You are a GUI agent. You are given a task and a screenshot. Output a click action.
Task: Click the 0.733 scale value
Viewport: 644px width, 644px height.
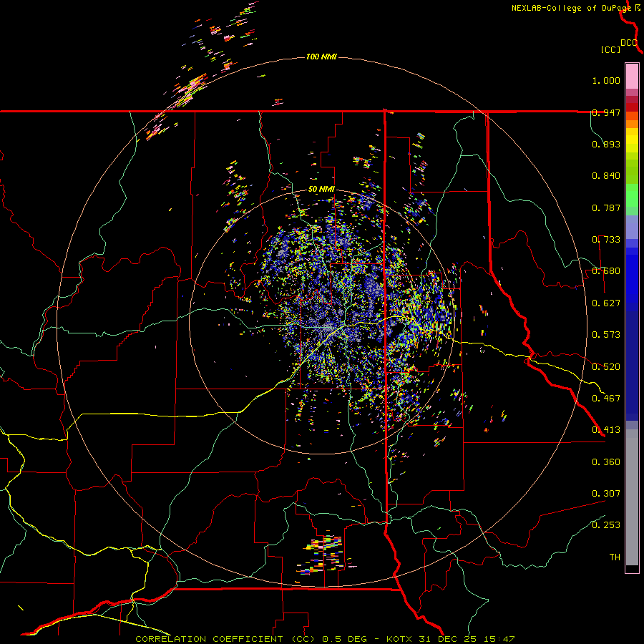(606, 240)
